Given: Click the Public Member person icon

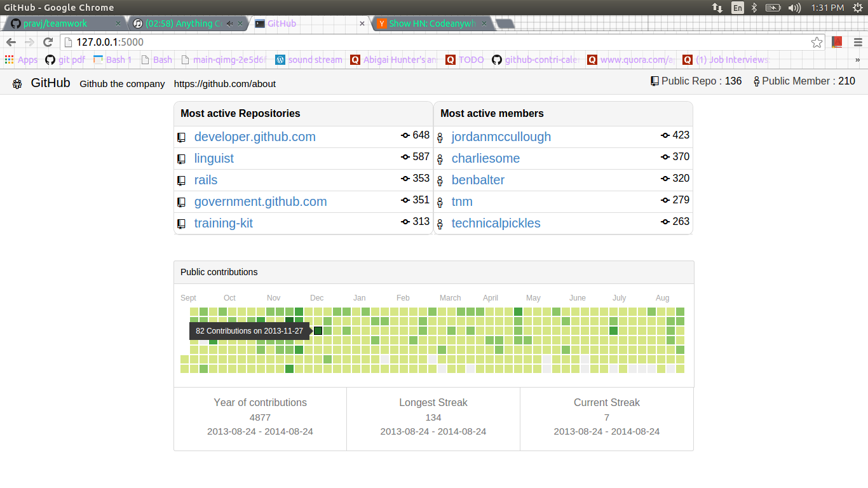Looking at the screenshot, I should pos(756,81).
